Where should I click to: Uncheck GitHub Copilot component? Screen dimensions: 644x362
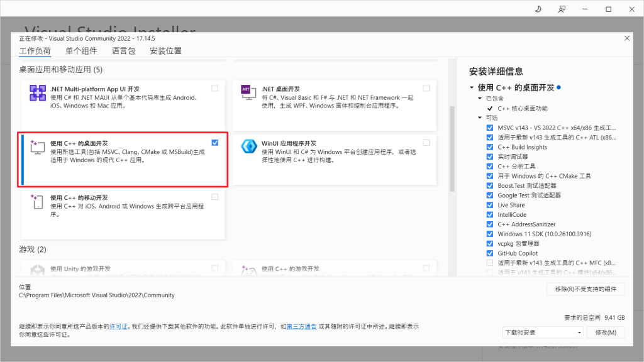coord(489,253)
